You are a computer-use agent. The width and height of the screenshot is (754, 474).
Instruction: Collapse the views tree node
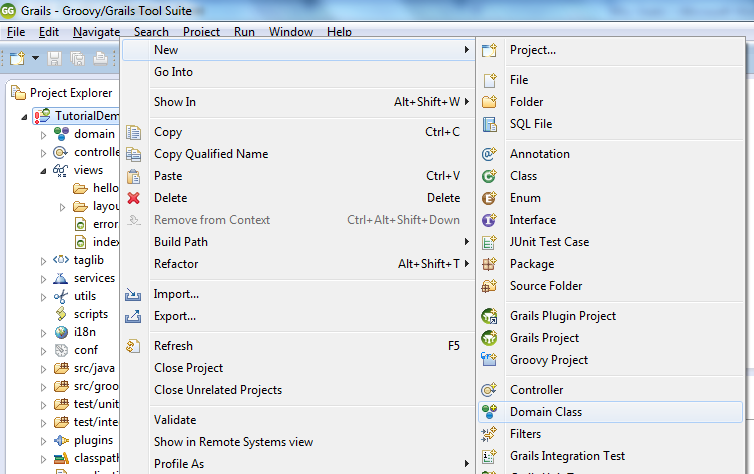(43, 171)
